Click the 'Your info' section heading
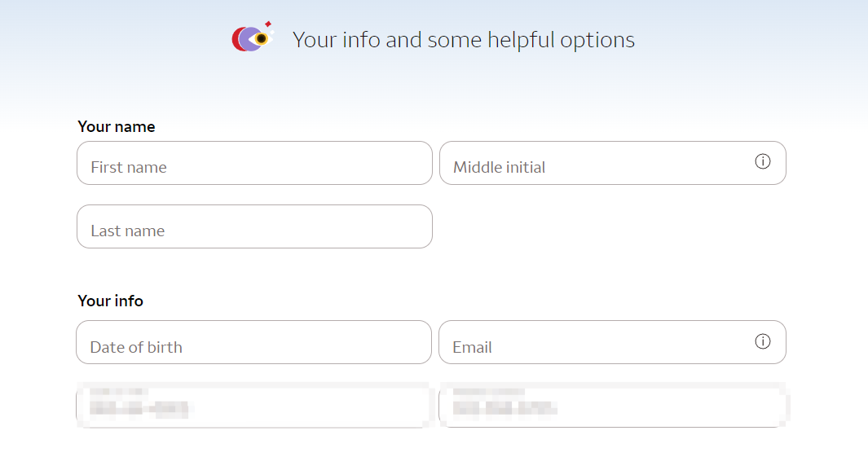 coord(110,301)
